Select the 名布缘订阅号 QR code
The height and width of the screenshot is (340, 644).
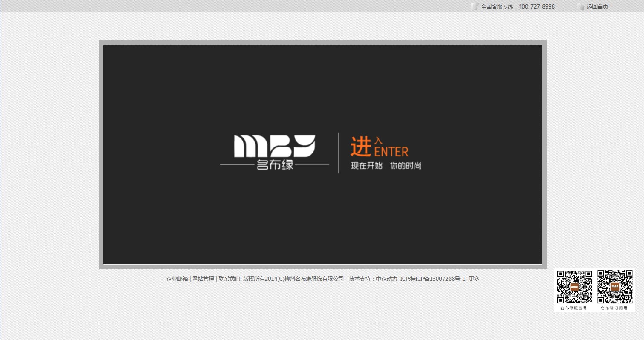point(614,286)
